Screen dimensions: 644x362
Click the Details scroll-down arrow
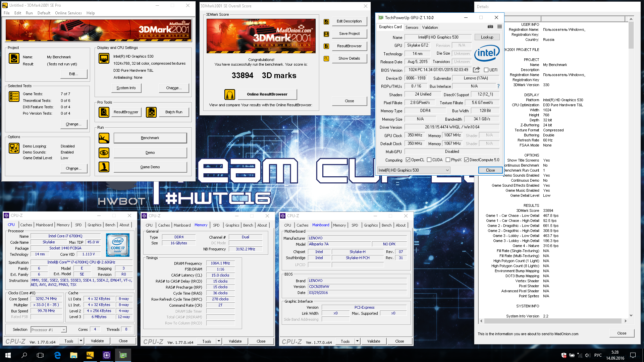631,315
